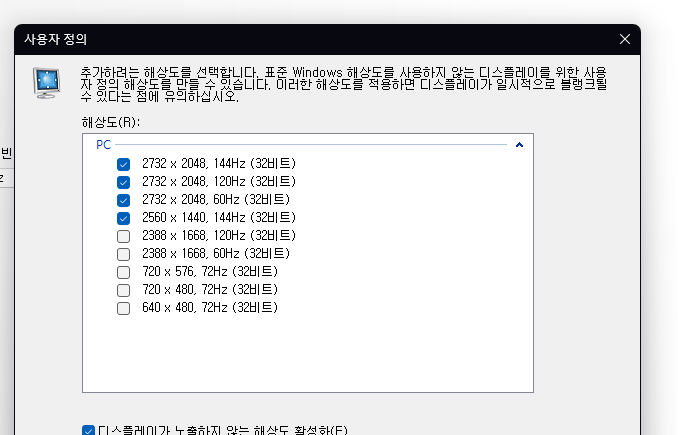Uncheck the 2732 x 2048, 120Hz checkbox
678x435 pixels.
[x=123, y=182]
